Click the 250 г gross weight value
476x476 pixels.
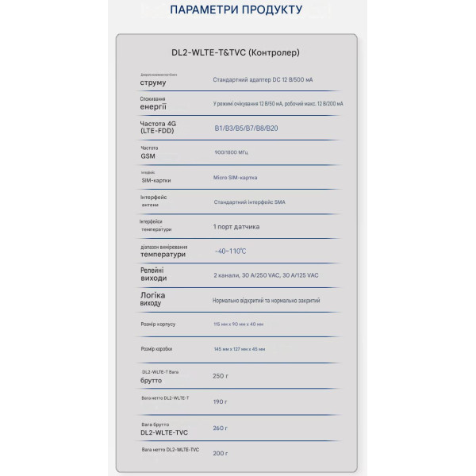221,376
